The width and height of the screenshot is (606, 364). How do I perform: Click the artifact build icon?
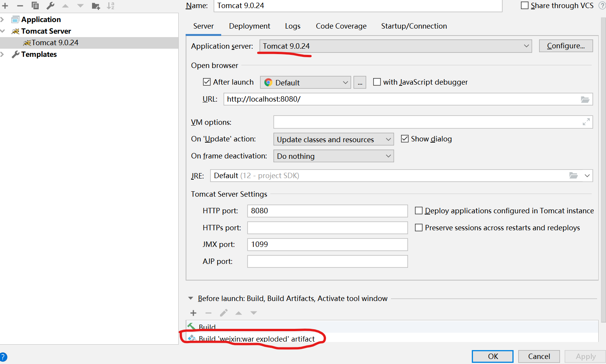(192, 338)
